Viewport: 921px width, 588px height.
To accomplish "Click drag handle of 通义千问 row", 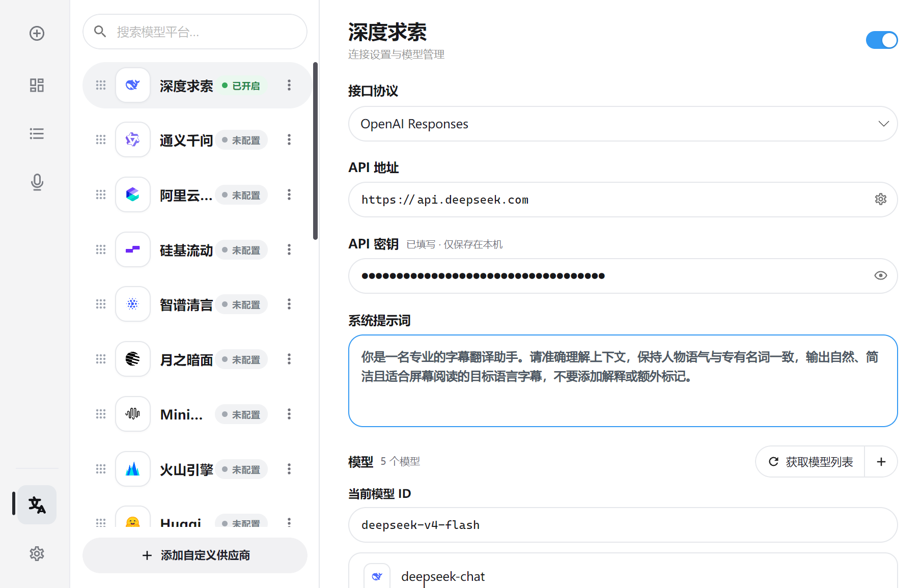I will pos(101,139).
